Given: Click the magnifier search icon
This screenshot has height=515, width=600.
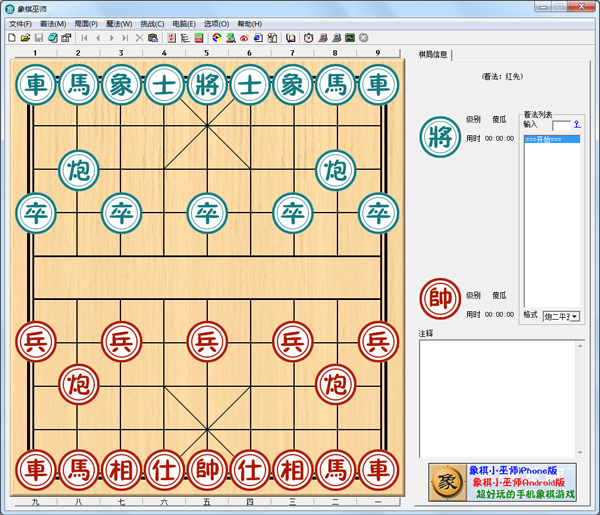Looking at the screenshot, I should coord(231,38).
